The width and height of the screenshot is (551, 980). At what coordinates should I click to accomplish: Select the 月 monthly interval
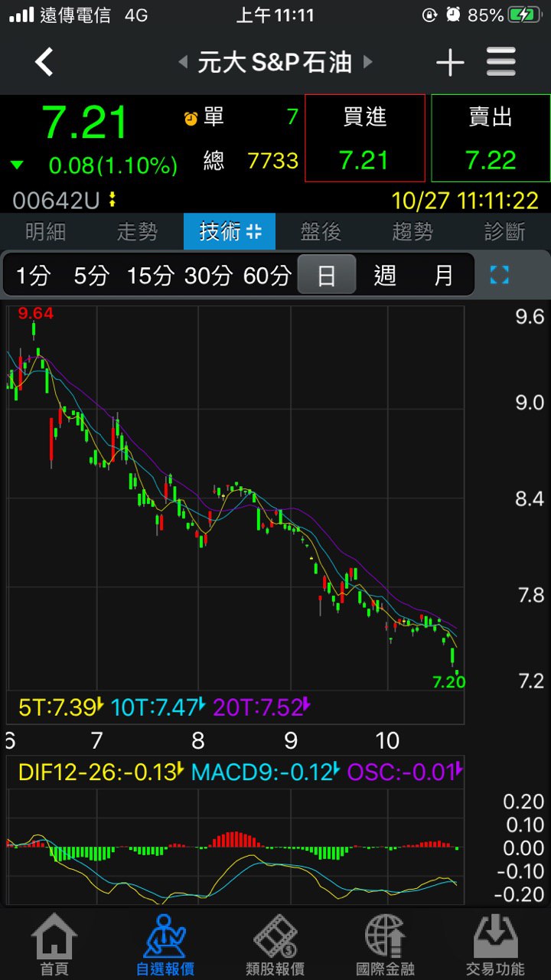point(444,276)
